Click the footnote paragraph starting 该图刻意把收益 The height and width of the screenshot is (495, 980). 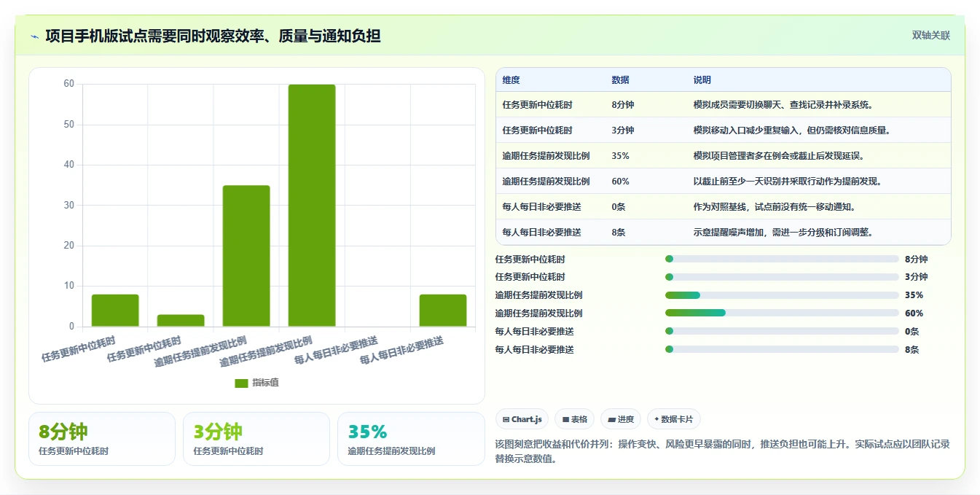tap(723, 451)
